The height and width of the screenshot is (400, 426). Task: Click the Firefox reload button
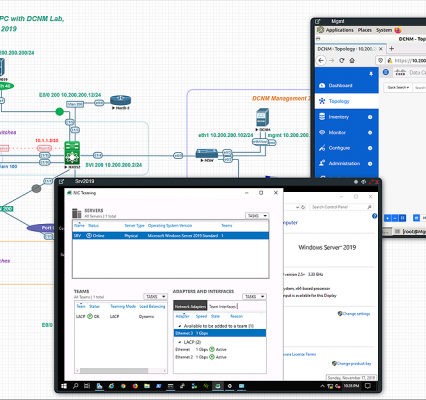[342, 60]
